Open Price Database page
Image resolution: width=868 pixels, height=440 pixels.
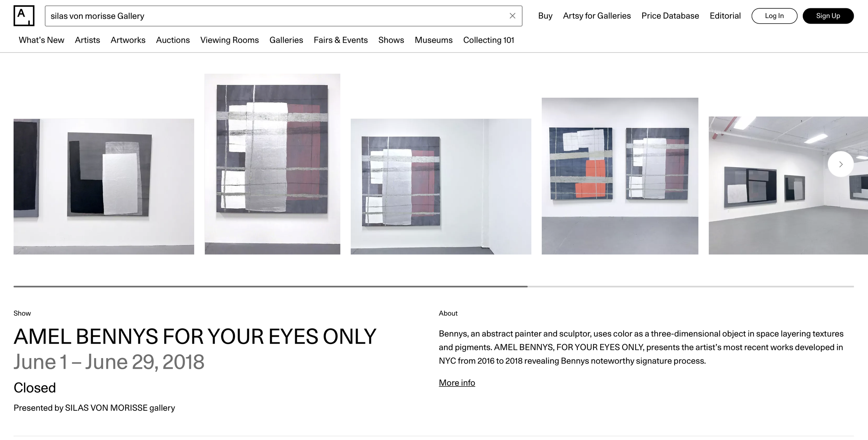[x=670, y=16]
